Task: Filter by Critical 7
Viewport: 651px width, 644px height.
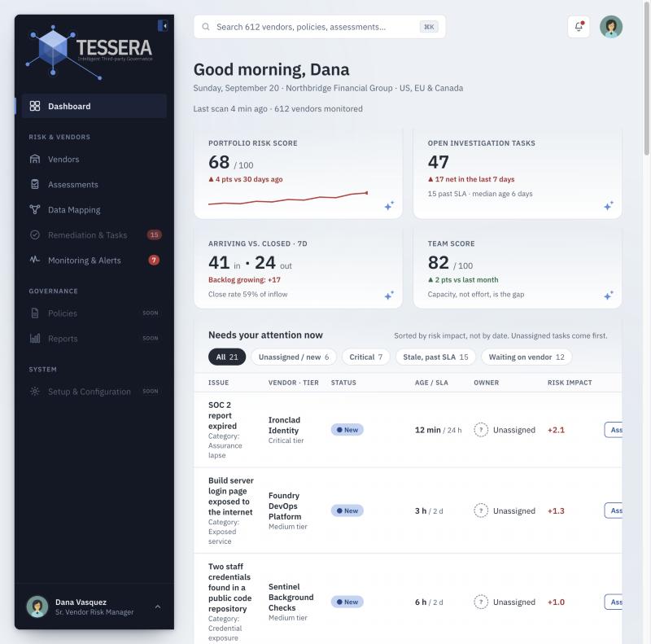Action: 365,357
